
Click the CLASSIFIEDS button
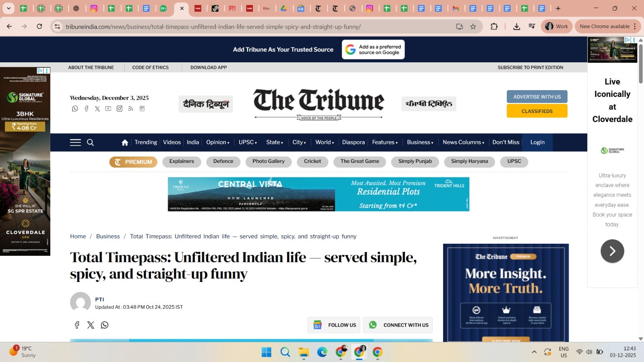pos(537,111)
